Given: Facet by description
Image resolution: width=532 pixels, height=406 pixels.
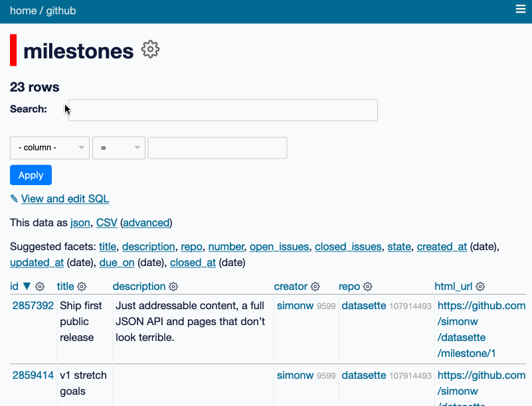Looking at the screenshot, I should (x=149, y=247).
